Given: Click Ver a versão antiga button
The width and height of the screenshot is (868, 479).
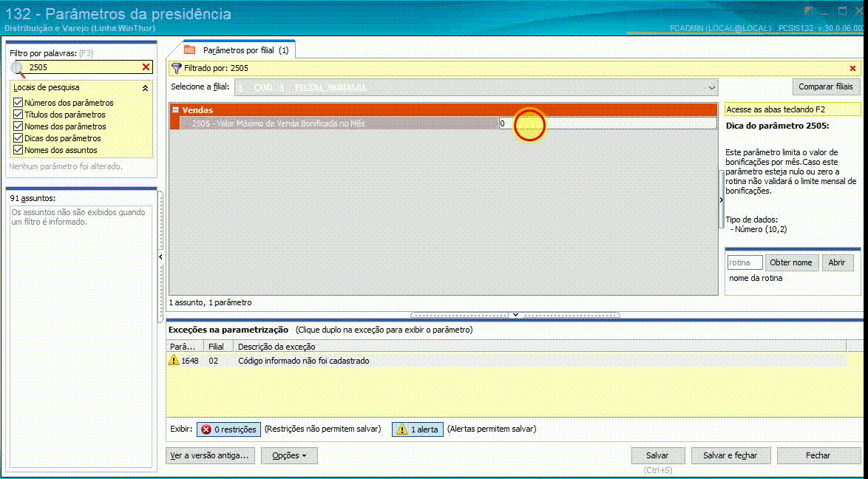Looking at the screenshot, I should click(x=211, y=456).
